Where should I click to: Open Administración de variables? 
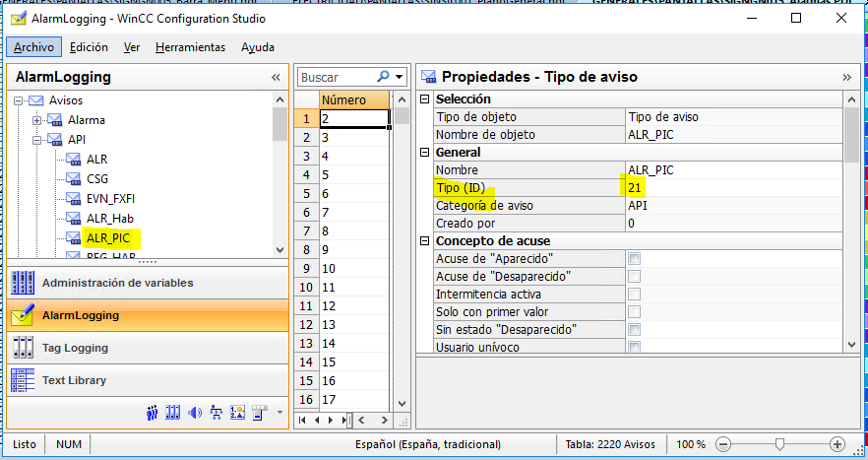click(x=117, y=283)
